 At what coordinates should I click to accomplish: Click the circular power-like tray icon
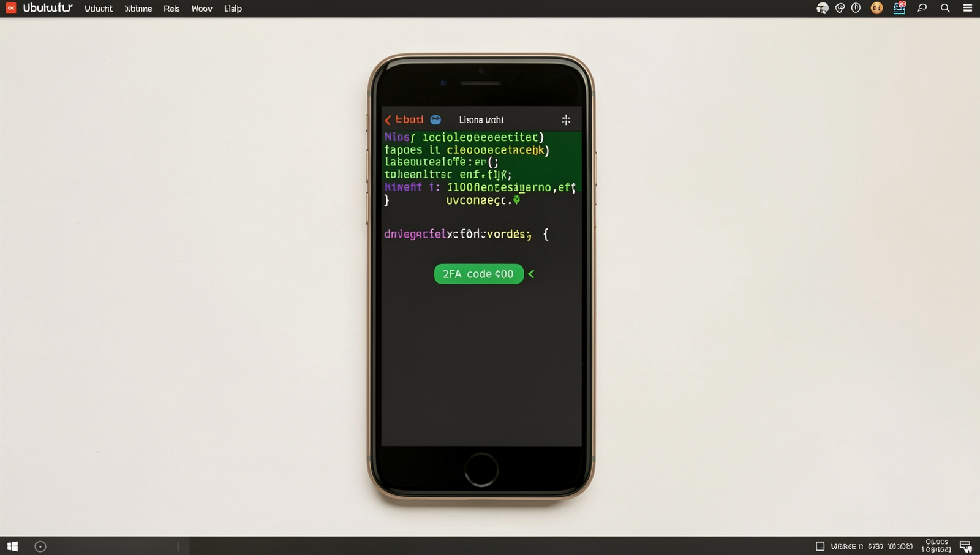[856, 8]
